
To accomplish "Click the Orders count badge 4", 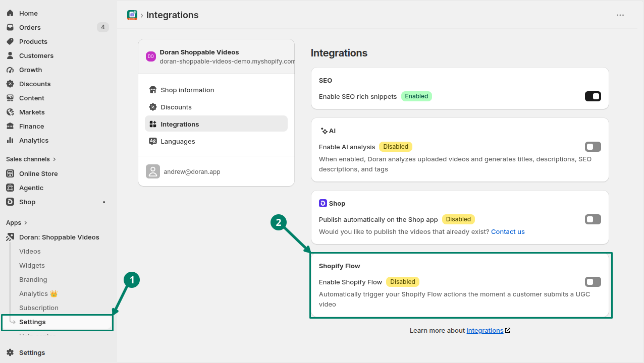I will [103, 27].
